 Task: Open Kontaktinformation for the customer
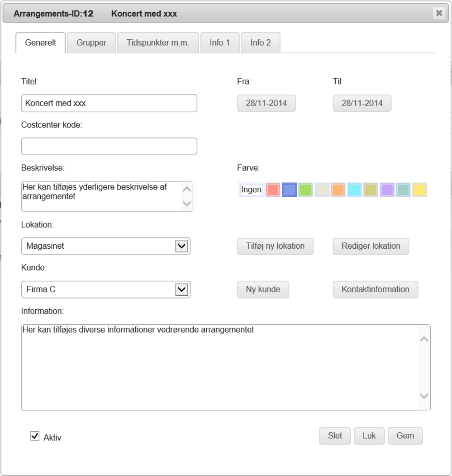375,289
